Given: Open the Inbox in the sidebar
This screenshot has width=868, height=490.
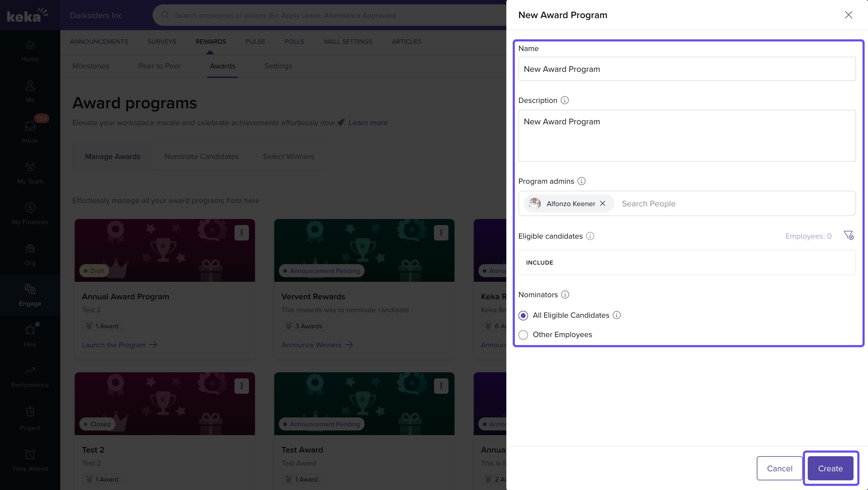Looking at the screenshot, I should point(30,132).
